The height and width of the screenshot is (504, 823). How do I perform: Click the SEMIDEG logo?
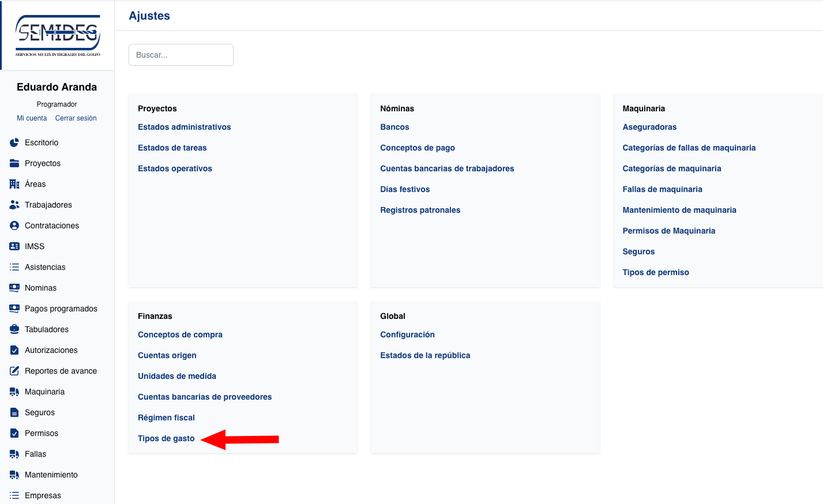click(58, 35)
